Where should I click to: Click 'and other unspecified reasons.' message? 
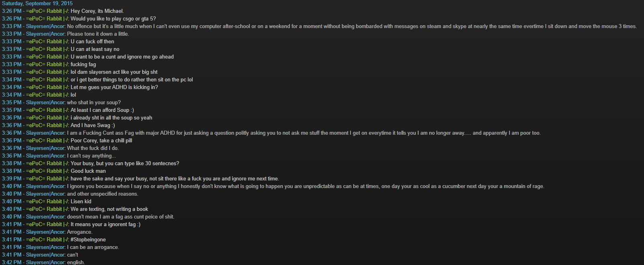point(103,194)
